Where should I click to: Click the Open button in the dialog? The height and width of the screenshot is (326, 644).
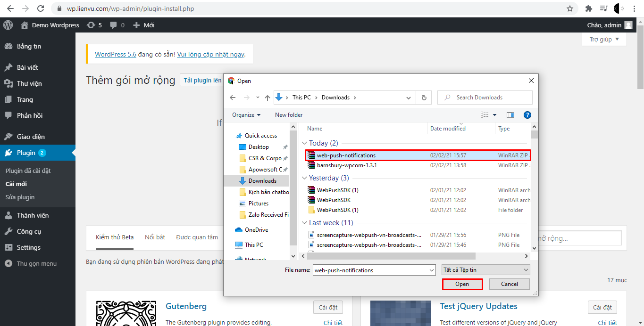click(x=462, y=284)
